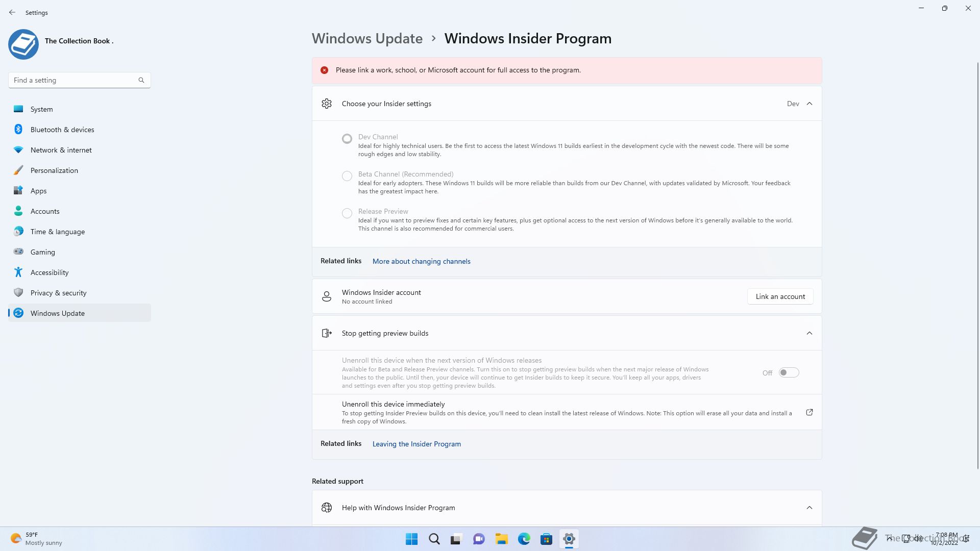Viewport: 980px width, 551px height.
Task: Click the Time & language clock icon
Action: (x=18, y=231)
